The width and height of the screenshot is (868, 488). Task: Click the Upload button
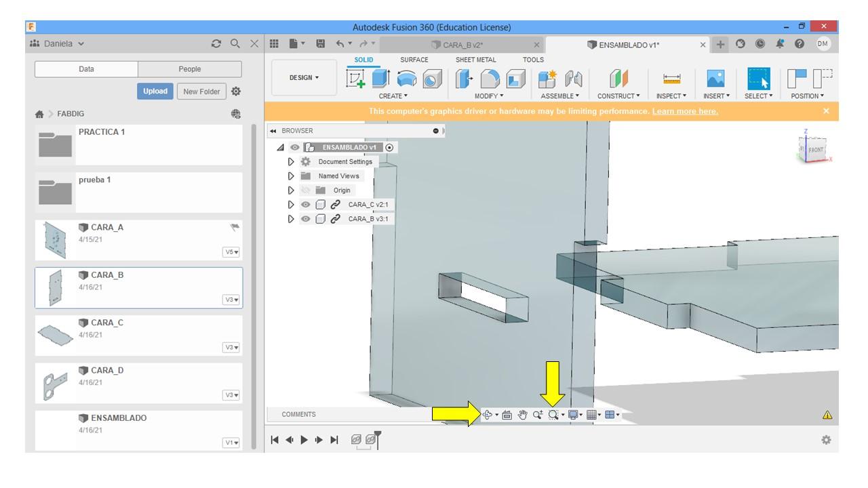point(155,91)
